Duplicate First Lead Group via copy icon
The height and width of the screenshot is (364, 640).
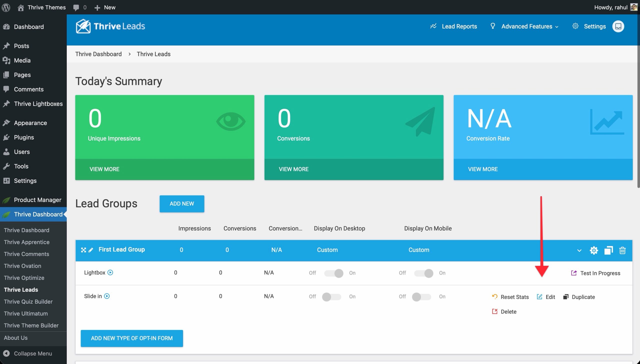pos(608,250)
